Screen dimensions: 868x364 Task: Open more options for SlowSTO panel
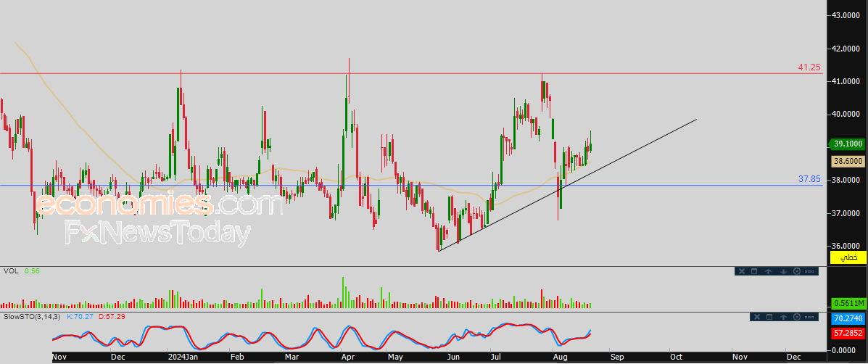pyautogui.click(x=809, y=317)
